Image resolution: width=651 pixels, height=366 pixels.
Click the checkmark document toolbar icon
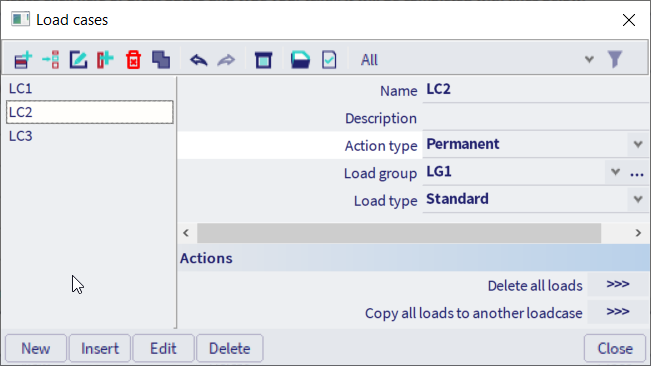tap(329, 60)
